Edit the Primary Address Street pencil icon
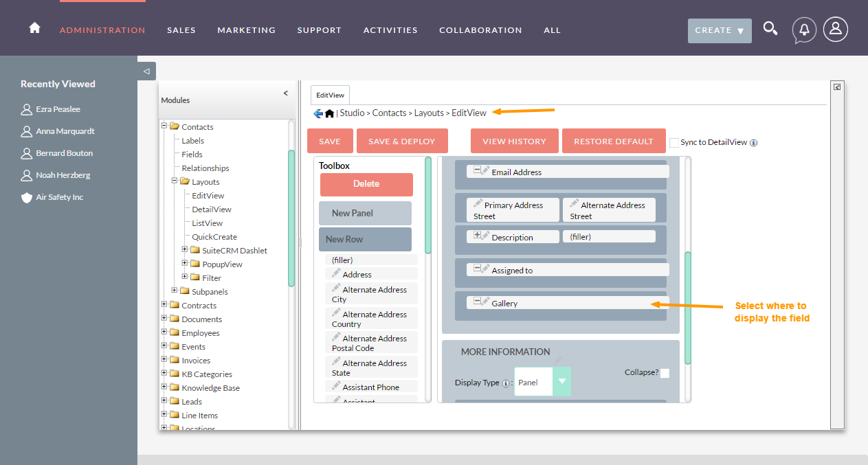Image resolution: width=868 pixels, height=465 pixels. click(x=478, y=203)
